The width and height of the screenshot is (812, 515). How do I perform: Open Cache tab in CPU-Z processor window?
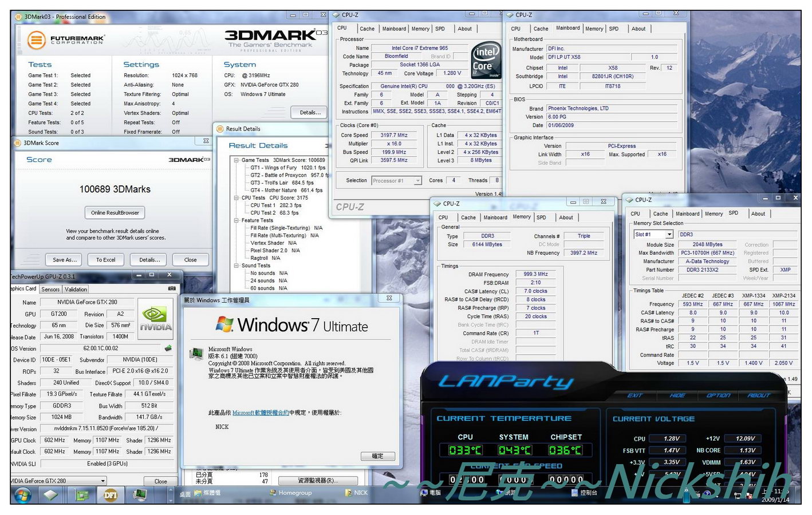tap(367, 29)
